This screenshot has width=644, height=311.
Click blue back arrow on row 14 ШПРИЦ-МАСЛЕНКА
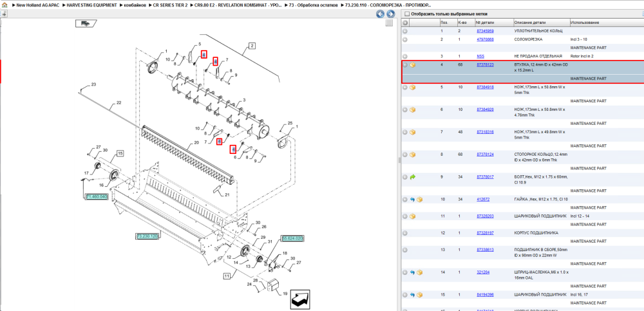[413, 272]
